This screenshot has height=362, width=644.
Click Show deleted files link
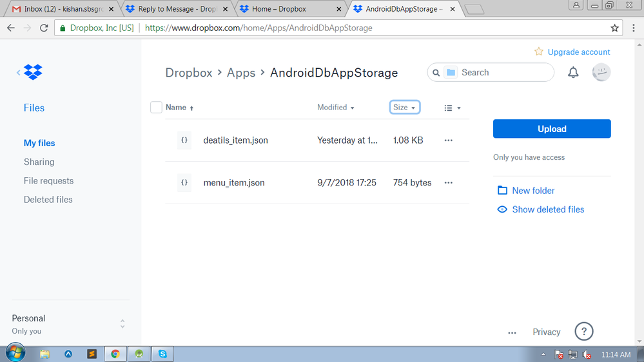click(x=548, y=210)
